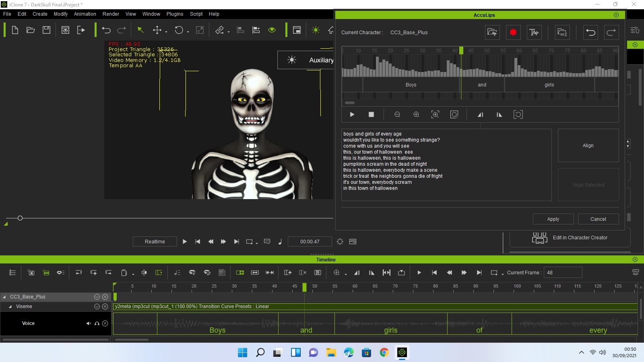Collapse the CC3_Base_Plus track tree

4,297
